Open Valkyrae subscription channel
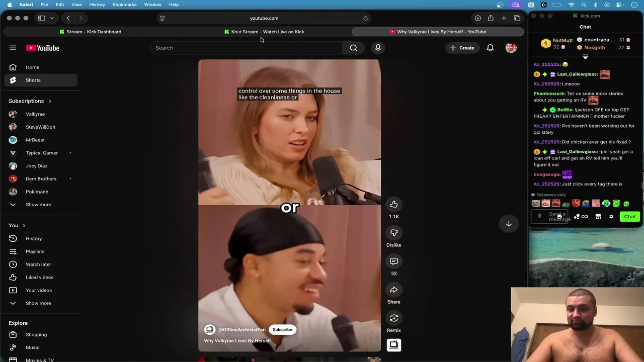 (40, 114)
